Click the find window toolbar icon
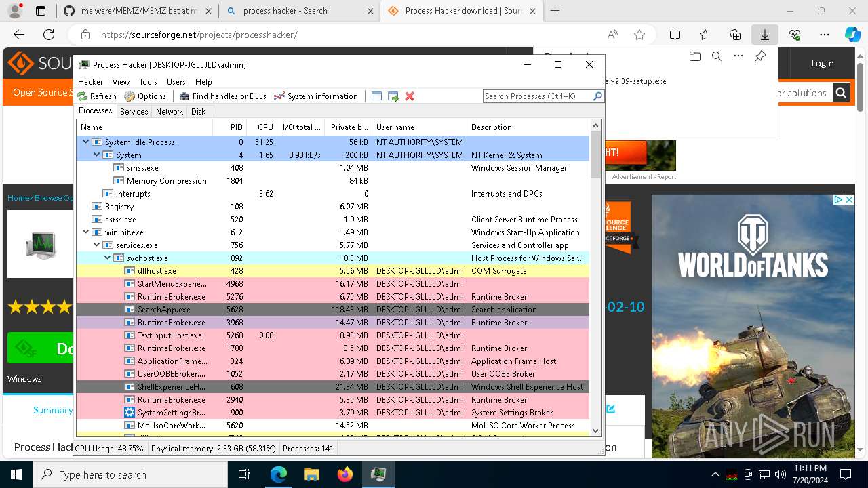Viewport: 868px width, 488px height. 377,96
